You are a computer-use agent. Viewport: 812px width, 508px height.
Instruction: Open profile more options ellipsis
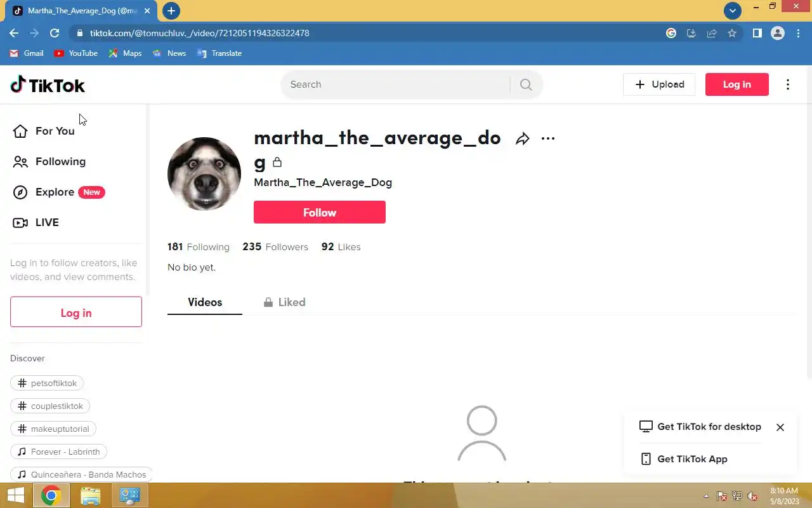tap(548, 138)
